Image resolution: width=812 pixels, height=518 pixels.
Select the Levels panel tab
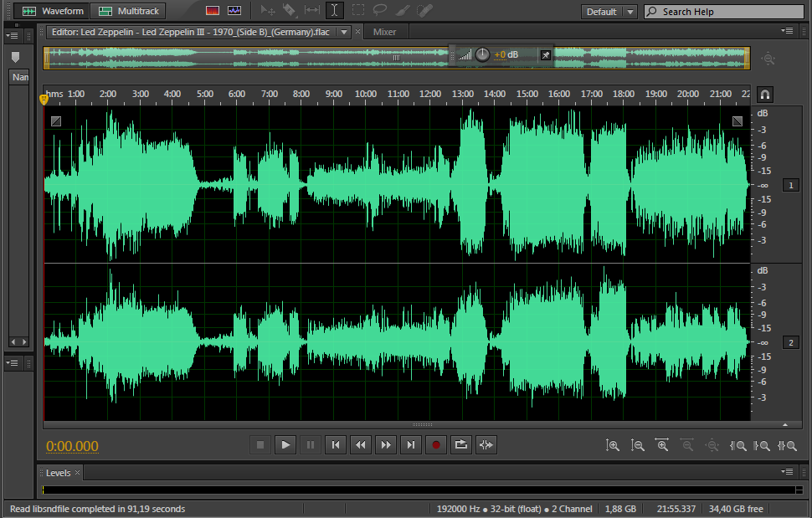coord(58,473)
